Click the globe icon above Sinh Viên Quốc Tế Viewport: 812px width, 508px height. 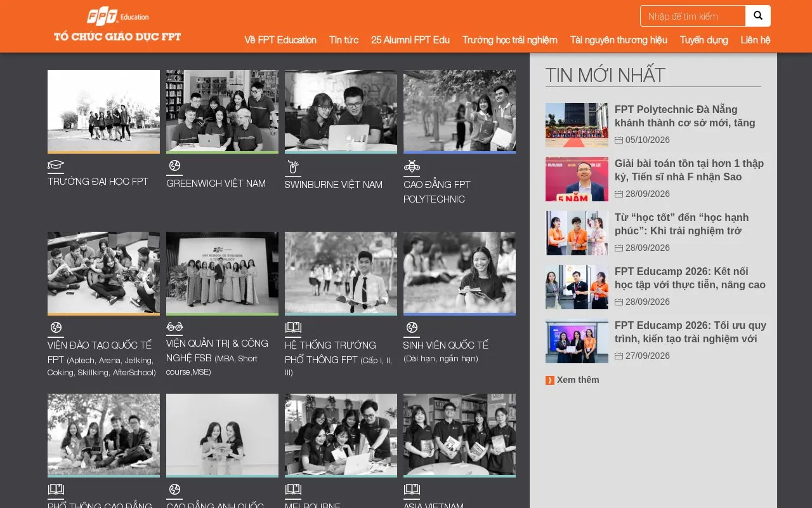412,328
